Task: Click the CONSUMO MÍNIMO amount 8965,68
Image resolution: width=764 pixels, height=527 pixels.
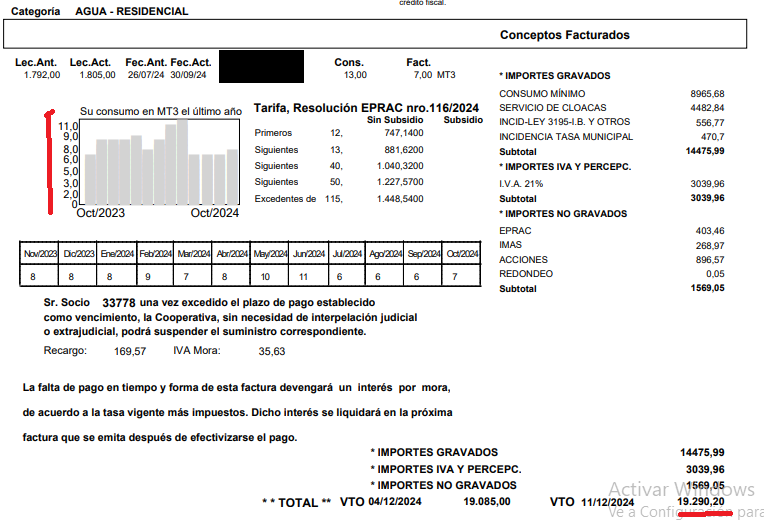Action: point(707,94)
